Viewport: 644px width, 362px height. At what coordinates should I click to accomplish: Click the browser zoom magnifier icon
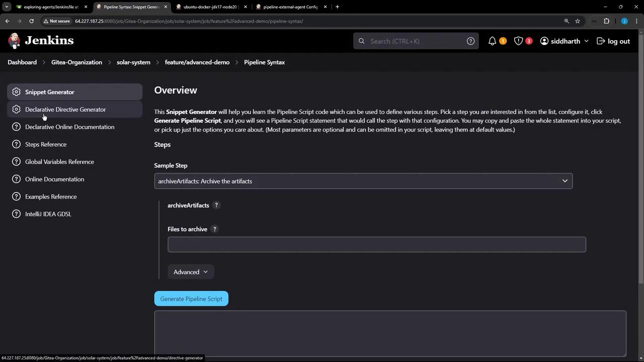click(x=567, y=21)
